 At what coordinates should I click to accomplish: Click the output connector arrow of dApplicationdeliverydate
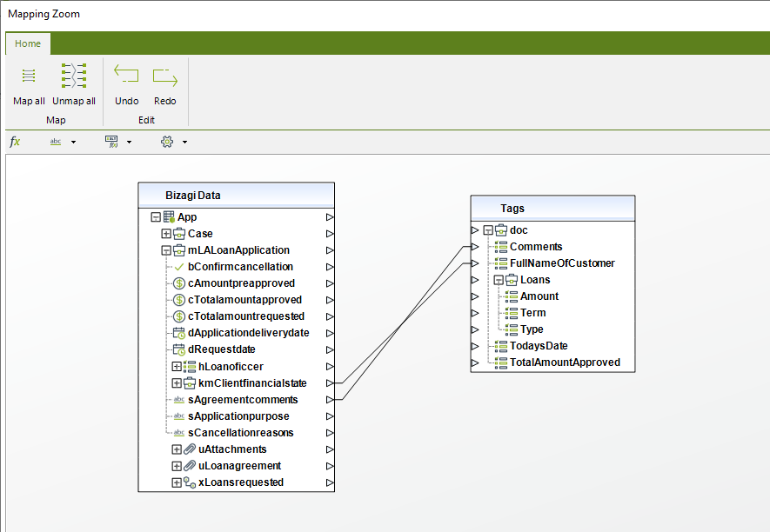tap(330, 333)
